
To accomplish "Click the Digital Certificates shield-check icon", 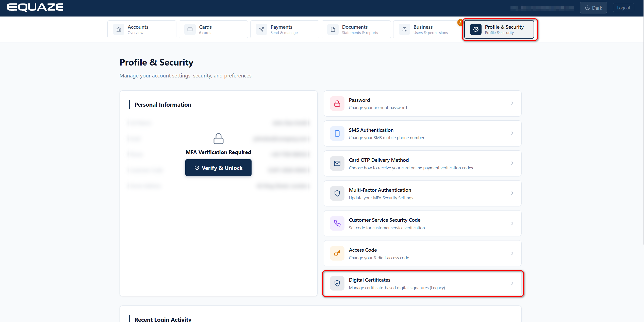I will point(337,283).
